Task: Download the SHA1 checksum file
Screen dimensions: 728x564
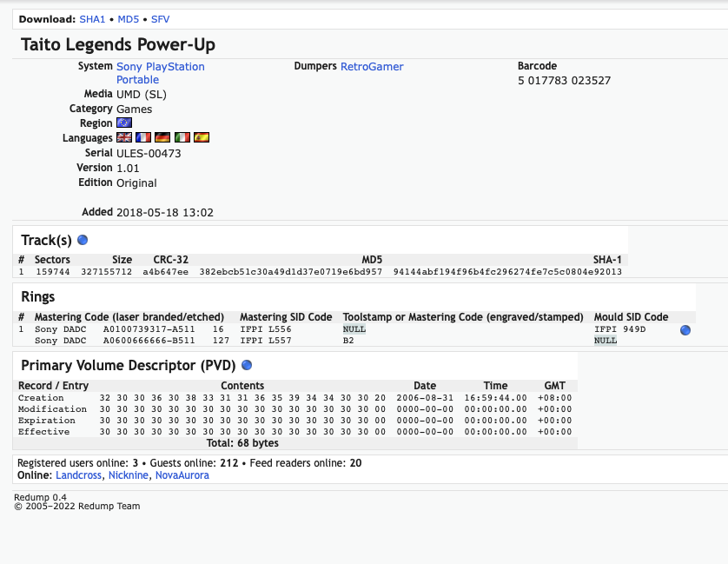Action: point(92,18)
